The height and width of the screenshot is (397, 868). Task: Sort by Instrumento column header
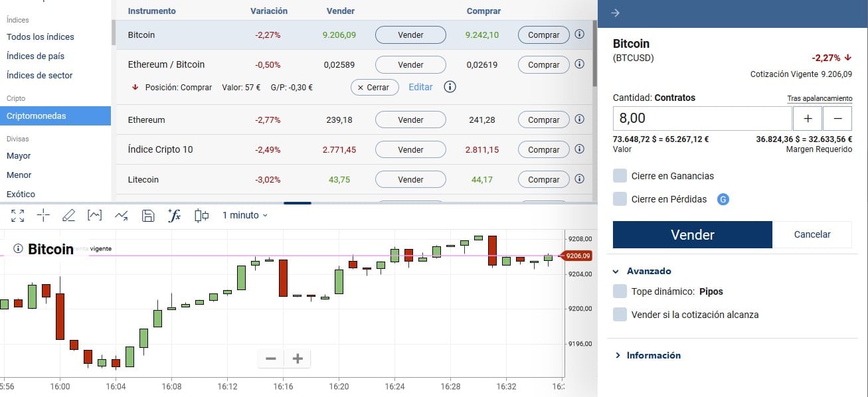(x=152, y=11)
